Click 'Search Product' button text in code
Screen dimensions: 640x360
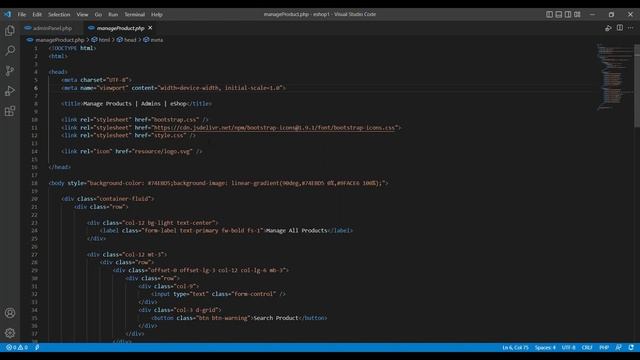point(276,318)
